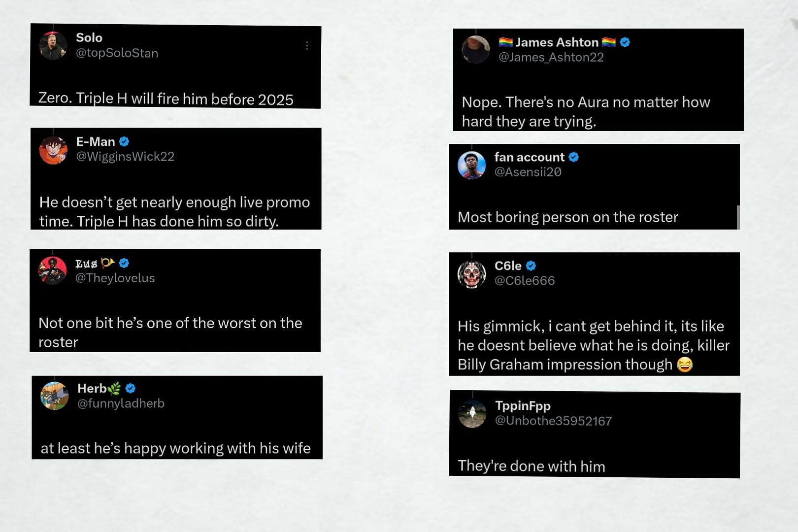Open E-Man's profile picture

(53, 150)
